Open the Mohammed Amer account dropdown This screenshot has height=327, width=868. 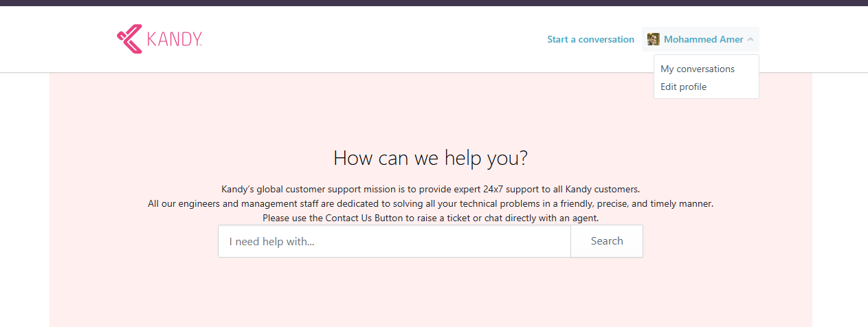(x=700, y=39)
